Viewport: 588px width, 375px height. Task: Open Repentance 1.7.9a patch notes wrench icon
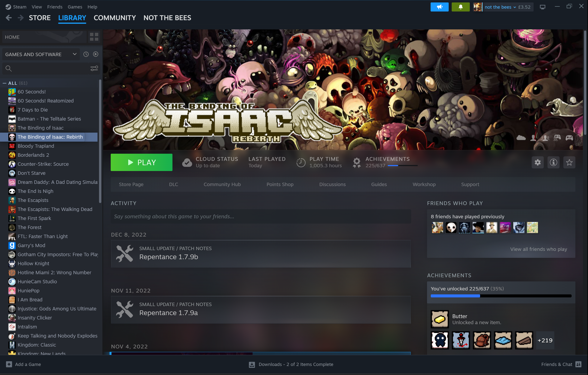click(x=124, y=309)
